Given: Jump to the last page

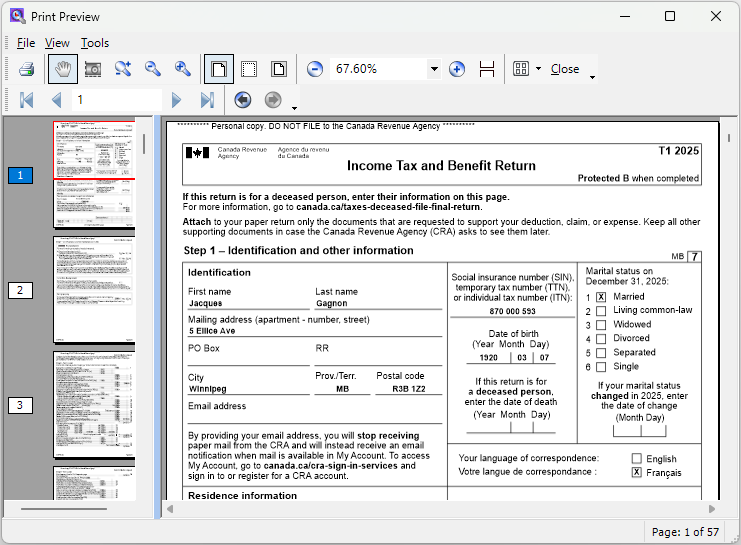Looking at the screenshot, I should (207, 100).
